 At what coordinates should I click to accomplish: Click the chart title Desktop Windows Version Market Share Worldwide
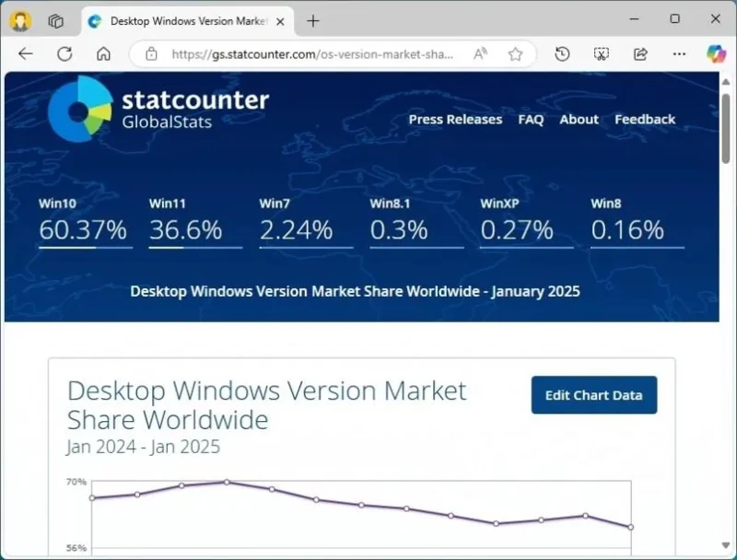pos(266,405)
